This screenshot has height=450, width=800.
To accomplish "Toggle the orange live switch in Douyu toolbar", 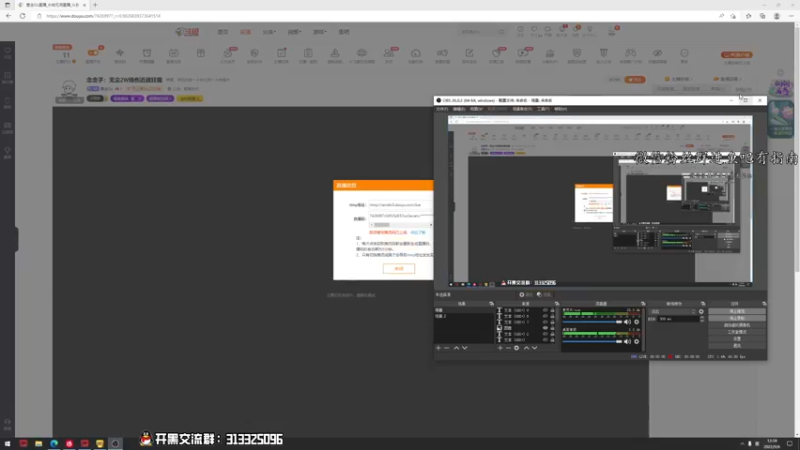I will 93,53.
